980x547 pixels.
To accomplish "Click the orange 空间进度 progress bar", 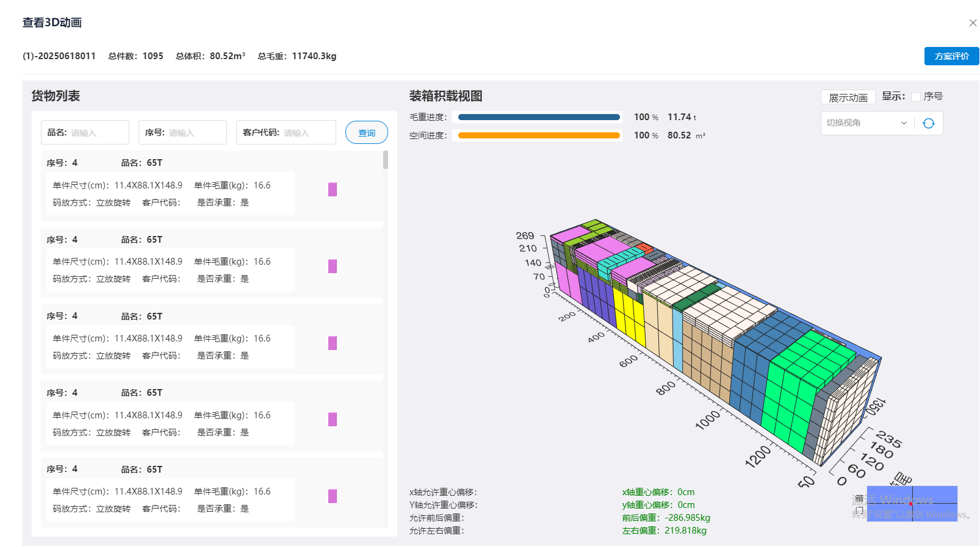I will click(538, 136).
